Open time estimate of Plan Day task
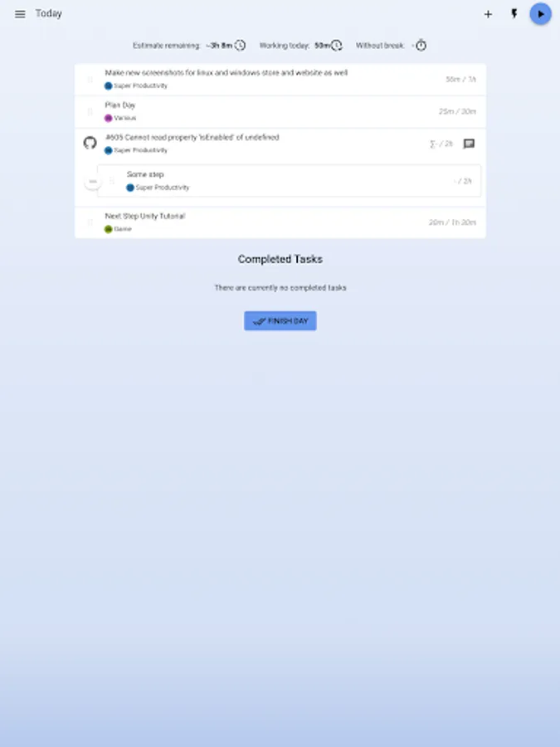The height and width of the screenshot is (747, 560). [457, 111]
